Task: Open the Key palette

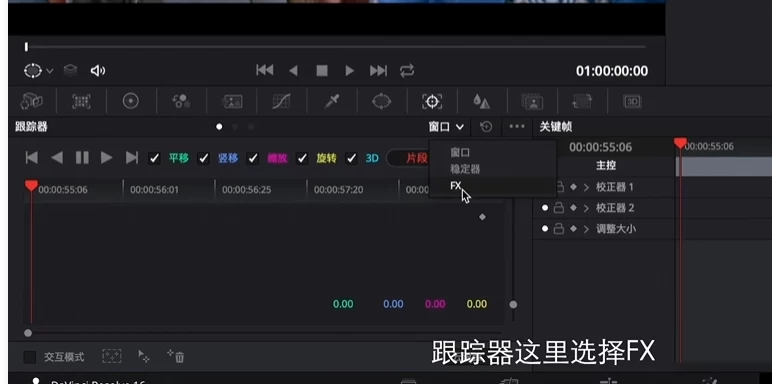Action: 532,101
